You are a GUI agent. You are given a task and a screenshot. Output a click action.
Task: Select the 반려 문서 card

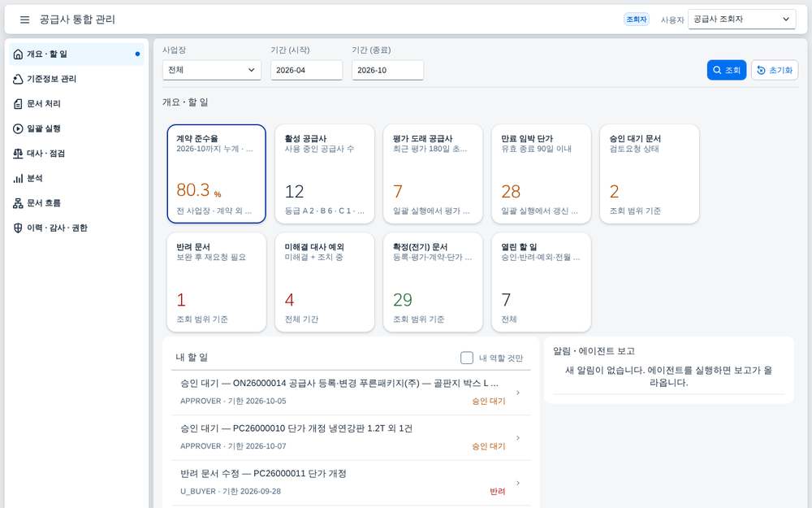tap(217, 282)
